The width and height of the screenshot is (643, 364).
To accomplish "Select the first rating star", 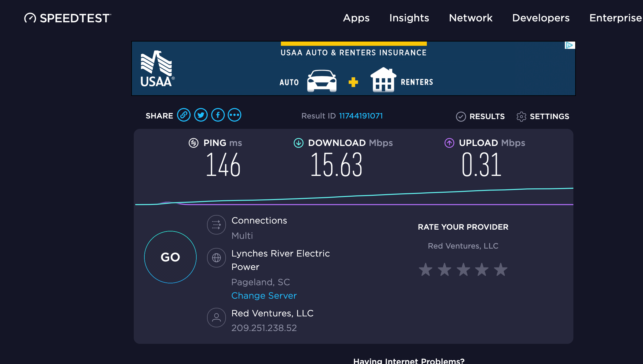I will 425,269.
